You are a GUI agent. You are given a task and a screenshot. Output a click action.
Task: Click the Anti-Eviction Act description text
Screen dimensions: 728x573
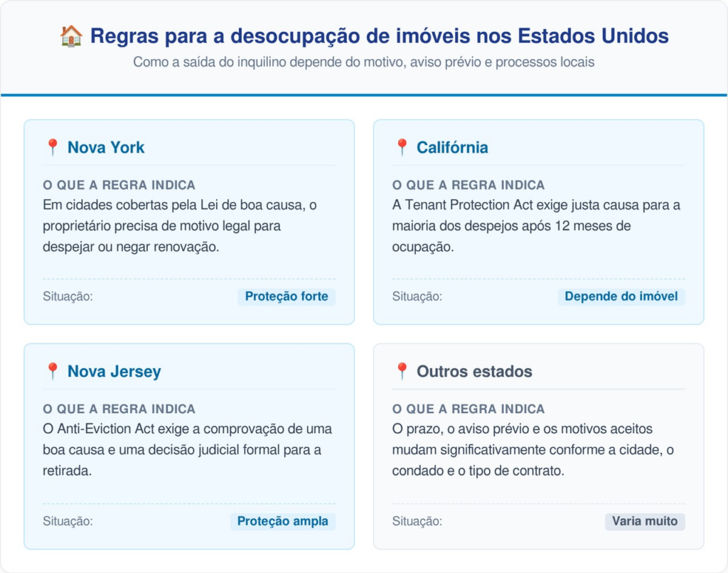click(187, 449)
